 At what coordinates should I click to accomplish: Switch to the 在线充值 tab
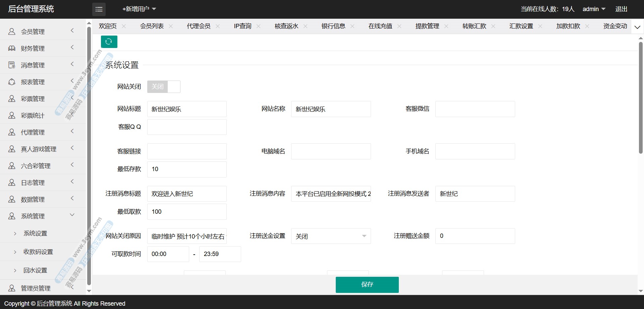380,26
